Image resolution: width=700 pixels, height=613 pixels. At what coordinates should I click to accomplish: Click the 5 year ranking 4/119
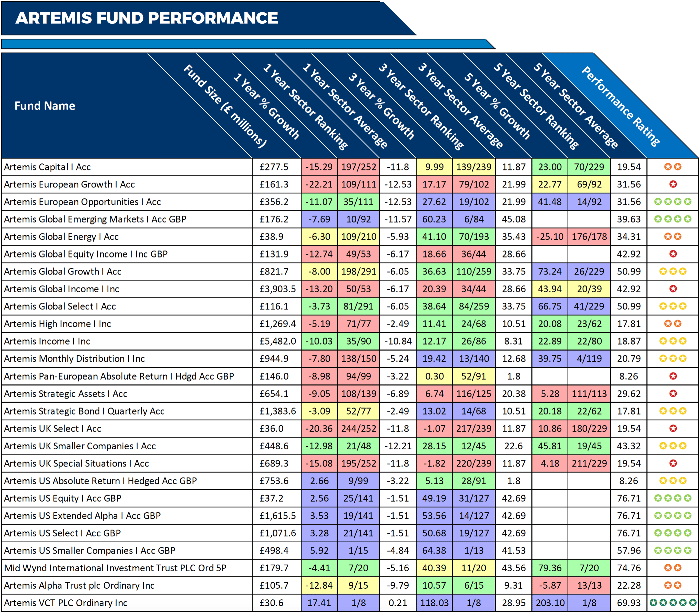coord(589,359)
